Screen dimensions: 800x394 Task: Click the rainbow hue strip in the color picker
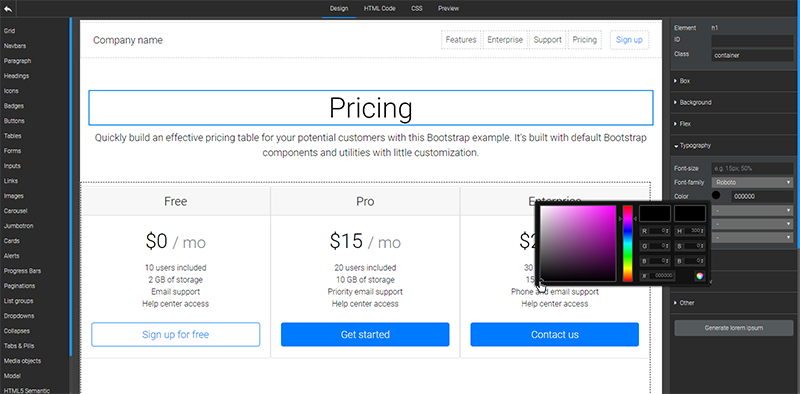click(628, 243)
